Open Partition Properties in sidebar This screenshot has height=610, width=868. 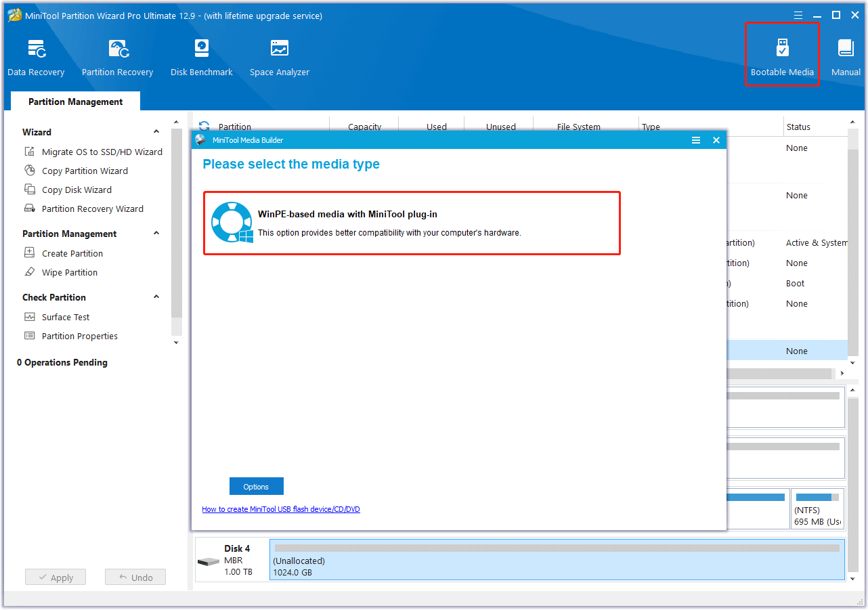(x=71, y=336)
